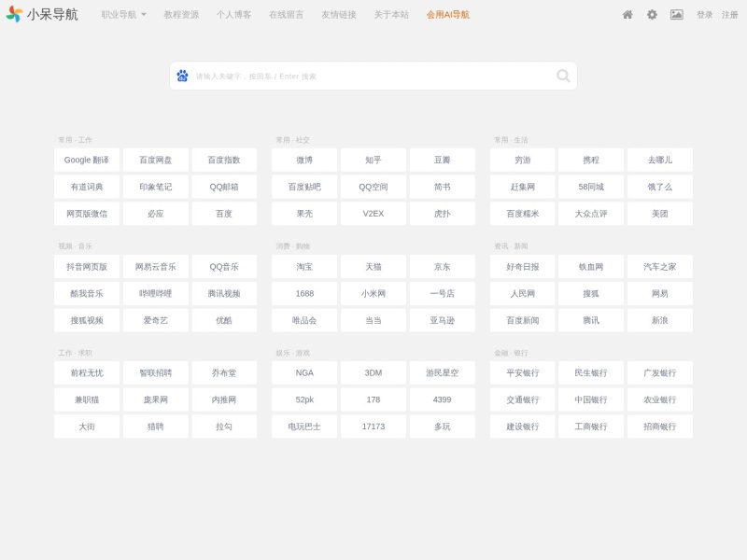Open the 唯品会 tile
This screenshot has height=560, width=747.
[x=304, y=320]
